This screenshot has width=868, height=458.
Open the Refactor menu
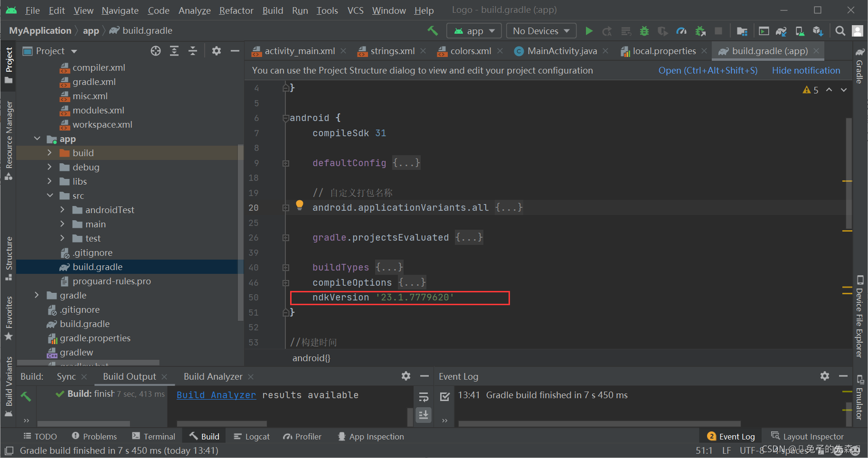click(236, 10)
